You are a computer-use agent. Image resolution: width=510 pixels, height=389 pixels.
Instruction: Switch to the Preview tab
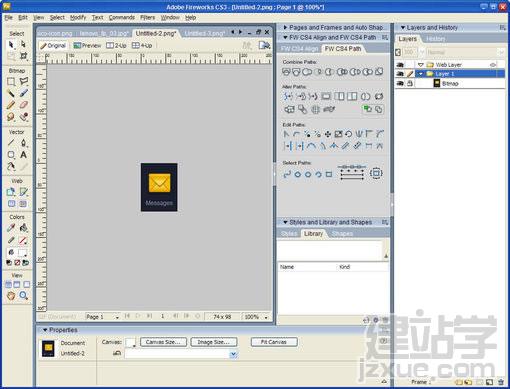[x=87, y=45]
